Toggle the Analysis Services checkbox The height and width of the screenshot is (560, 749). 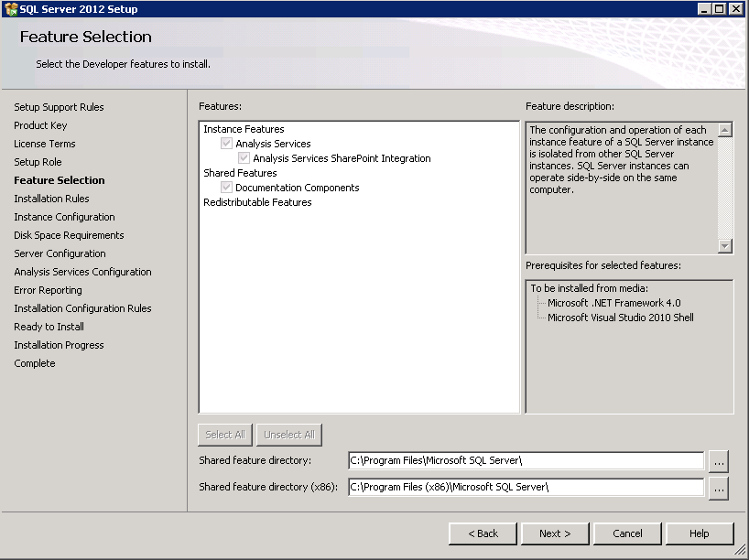pos(226,144)
